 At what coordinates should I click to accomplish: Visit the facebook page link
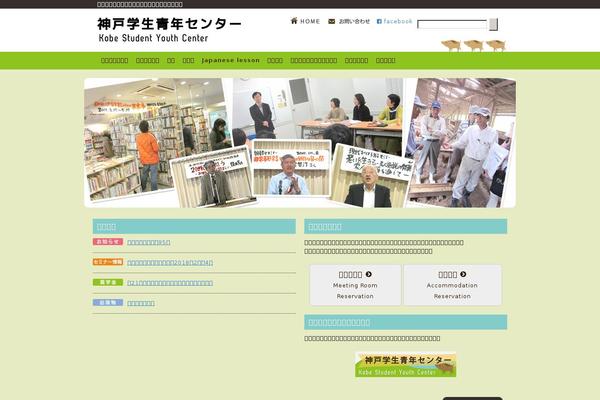click(x=395, y=21)
